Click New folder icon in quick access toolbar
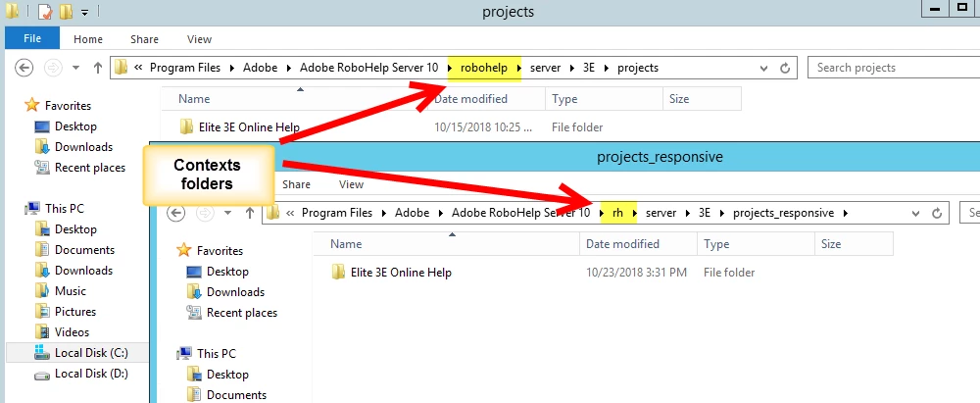This screenshot has width=980, height=403. 66,11
